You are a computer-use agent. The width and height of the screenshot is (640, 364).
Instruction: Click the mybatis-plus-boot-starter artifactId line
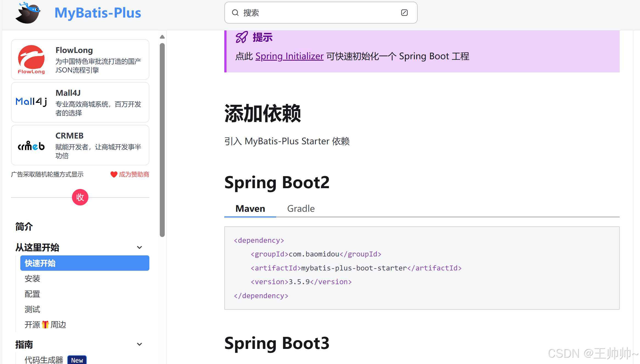coord(356,268)
